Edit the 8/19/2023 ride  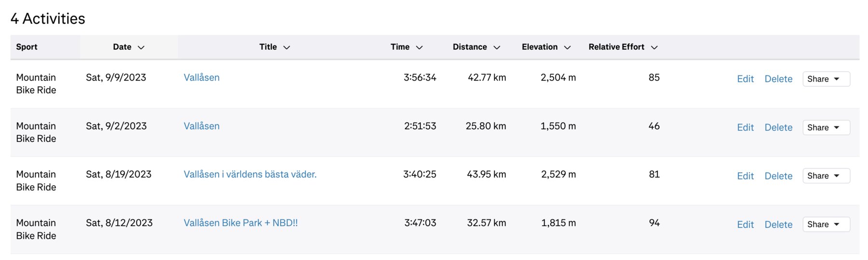coord(745,176)
